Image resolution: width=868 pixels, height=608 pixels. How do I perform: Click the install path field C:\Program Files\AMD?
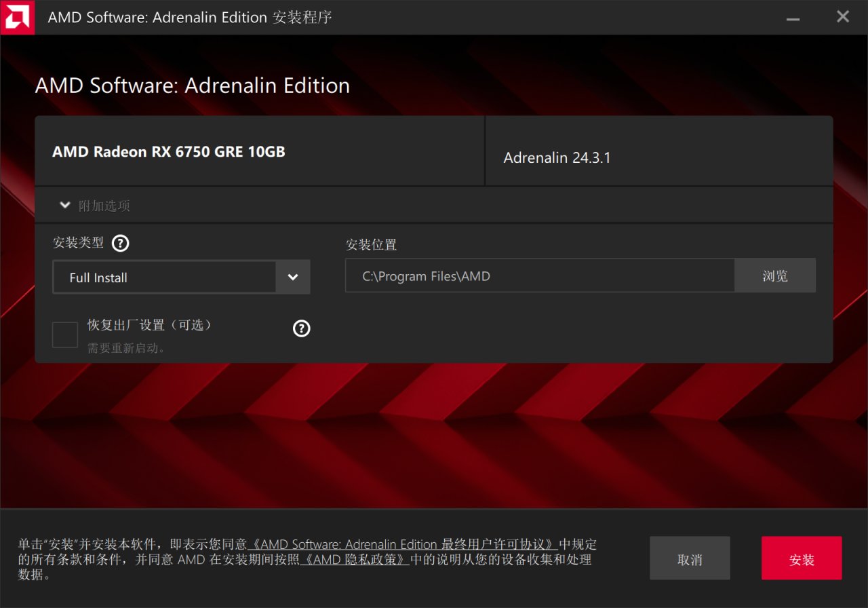pos(540,275)
